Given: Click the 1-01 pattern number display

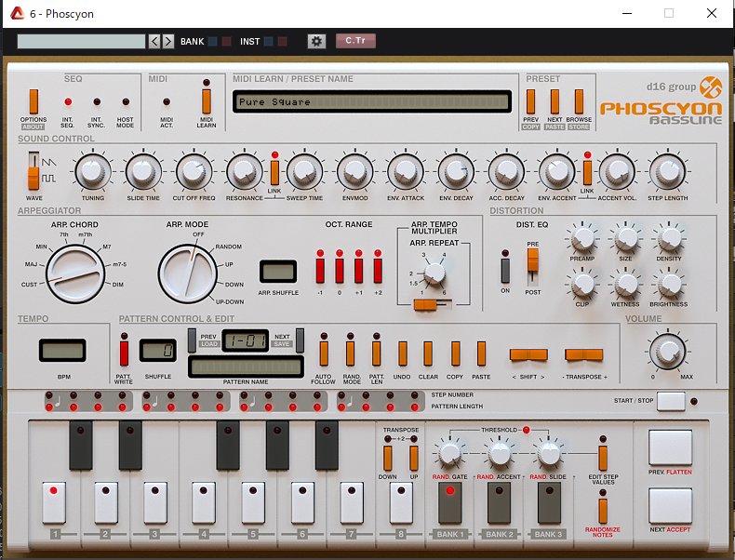Looking at the screenshot, I should coord(246,340).
